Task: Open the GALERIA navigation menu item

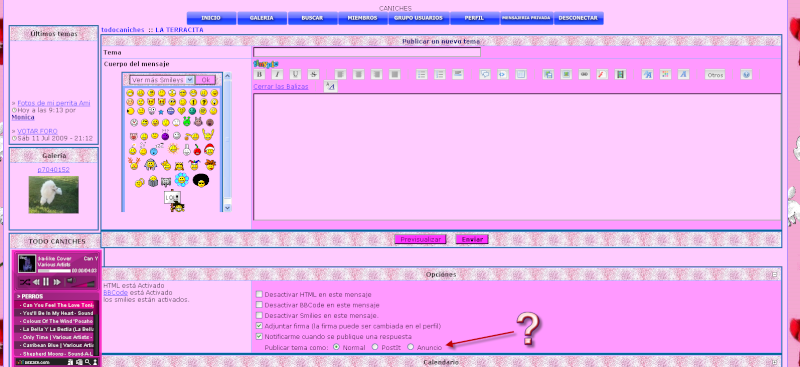Action: pyautogui.click(x=262, y=18)
